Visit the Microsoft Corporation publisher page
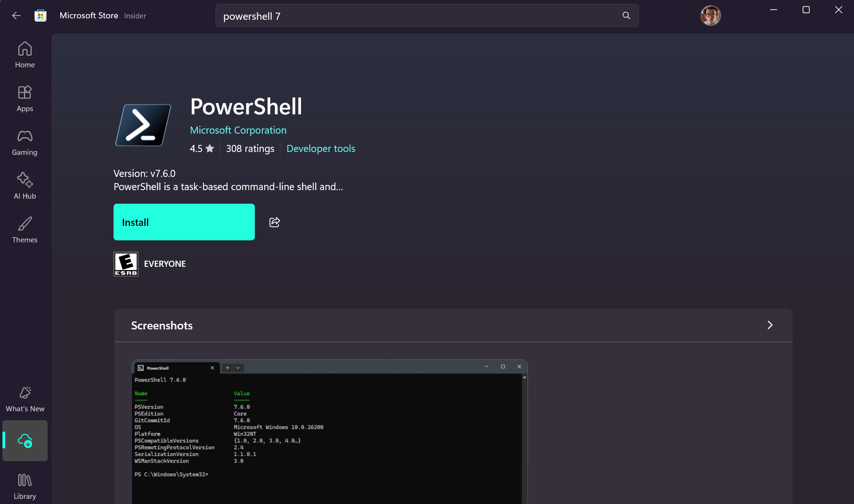 pos(238,130)
